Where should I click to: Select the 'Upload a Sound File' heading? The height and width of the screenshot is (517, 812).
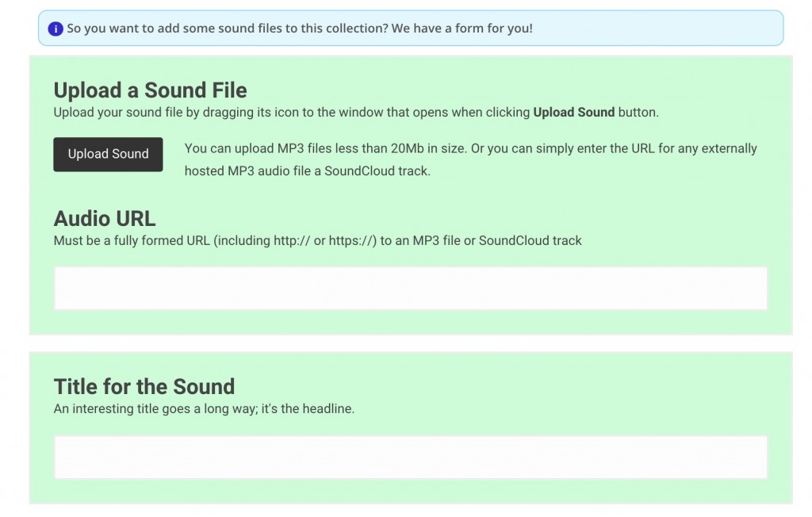(150, 90)
